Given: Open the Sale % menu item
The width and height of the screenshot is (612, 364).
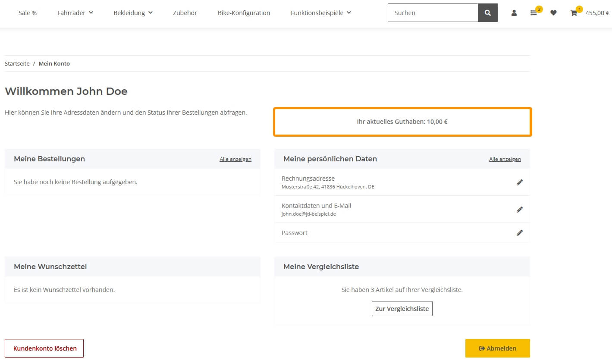Looking at the screenshot, I should [x=28, y=13].
